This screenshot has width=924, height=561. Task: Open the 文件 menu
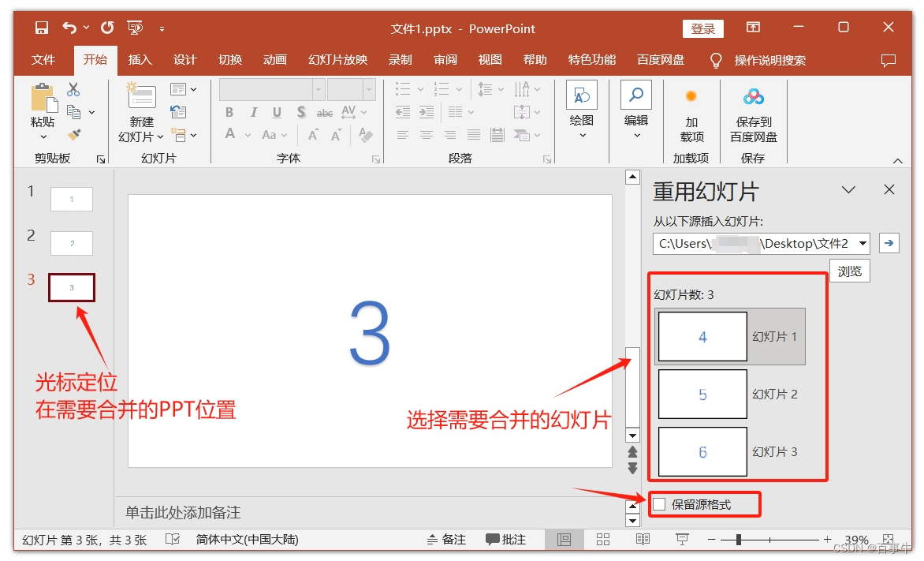tap(43, 60)
